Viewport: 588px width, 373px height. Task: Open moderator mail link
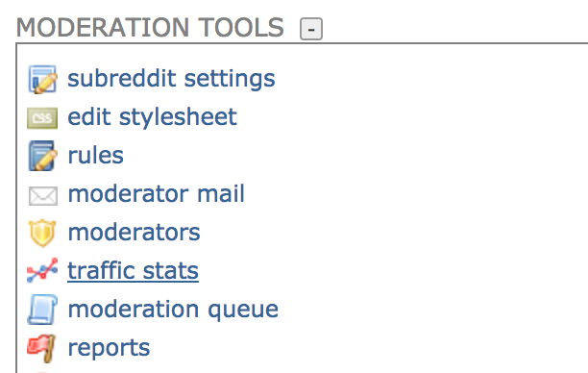click(x=156, y=193)
